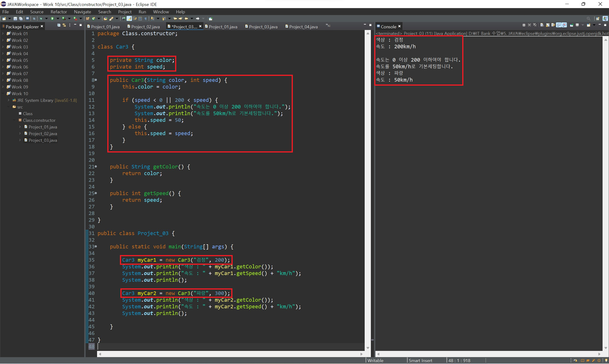Click the editor horizontal scrollbar
This screenshot has width=609, height=364.
(230, 354)
